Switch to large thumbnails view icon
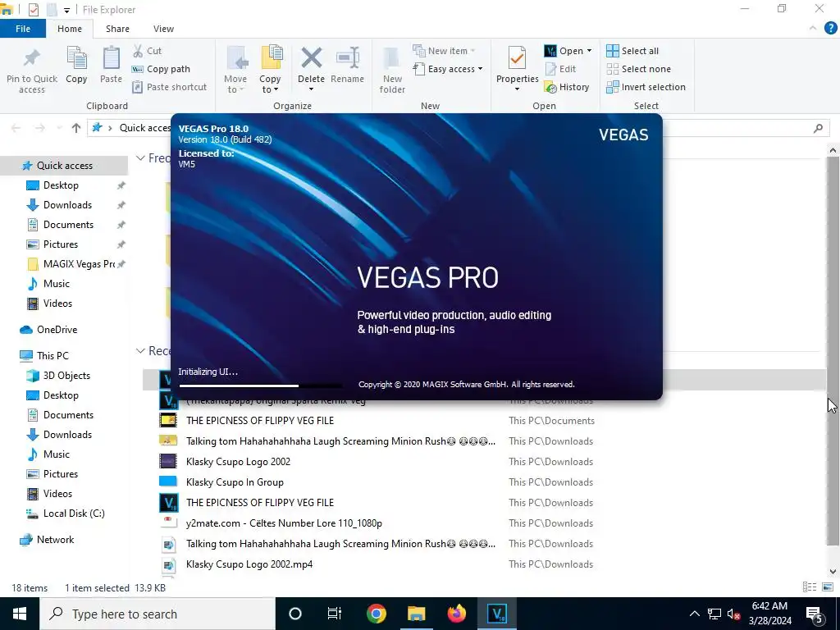The image size is (840, 630). pyautogui.click(x=828, y=587)
